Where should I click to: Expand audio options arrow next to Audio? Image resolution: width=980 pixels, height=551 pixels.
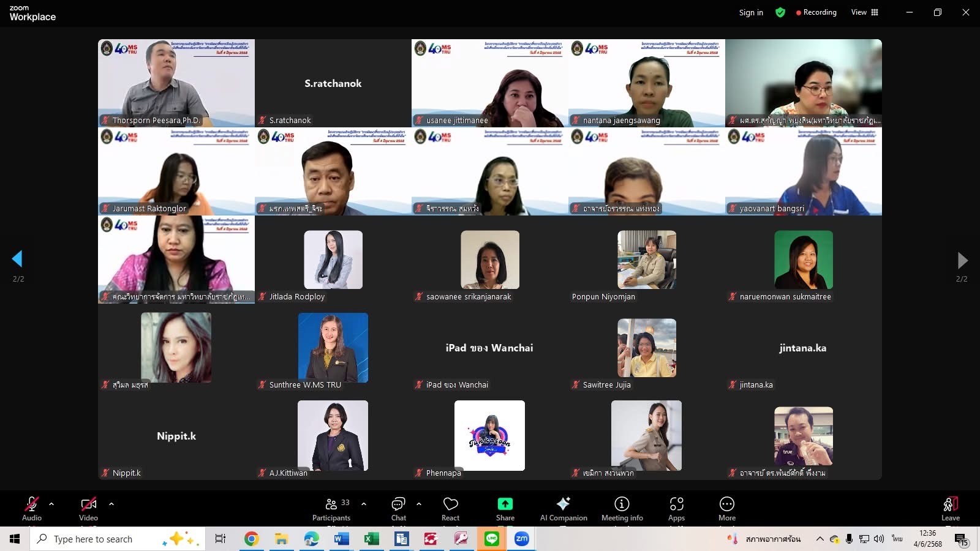pyautogui.click(x=51, y=504)
